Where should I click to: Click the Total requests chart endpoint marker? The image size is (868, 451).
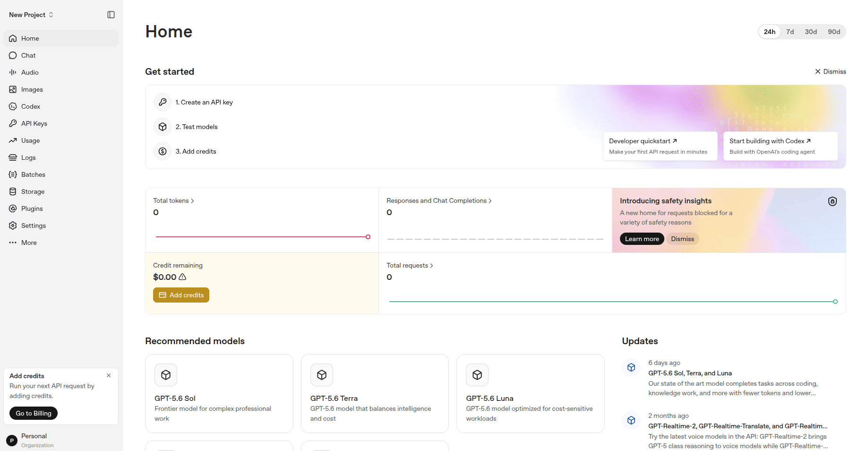(x=835, y=302)
